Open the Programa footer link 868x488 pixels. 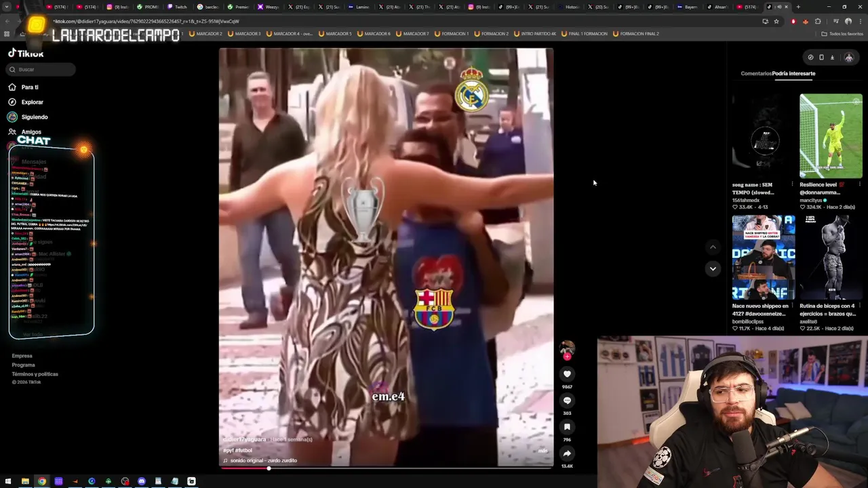click(x=23, y=365)
